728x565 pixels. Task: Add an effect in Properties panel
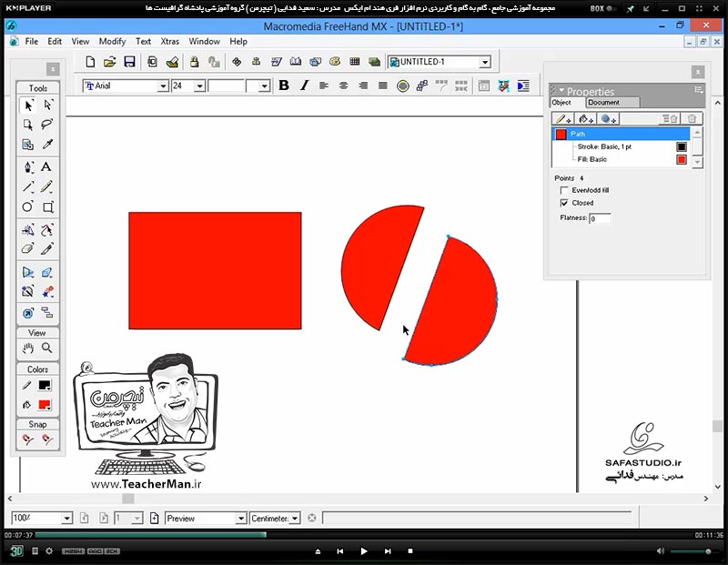click(608, 119)
